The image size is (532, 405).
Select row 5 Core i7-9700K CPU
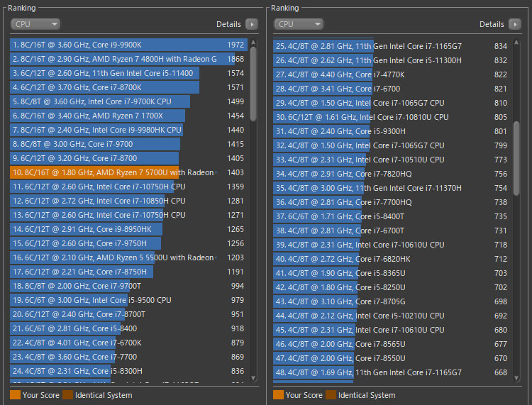129,101
